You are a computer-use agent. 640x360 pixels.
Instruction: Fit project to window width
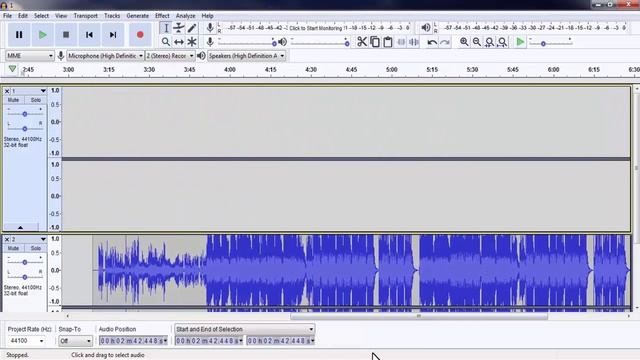(502, 42)
